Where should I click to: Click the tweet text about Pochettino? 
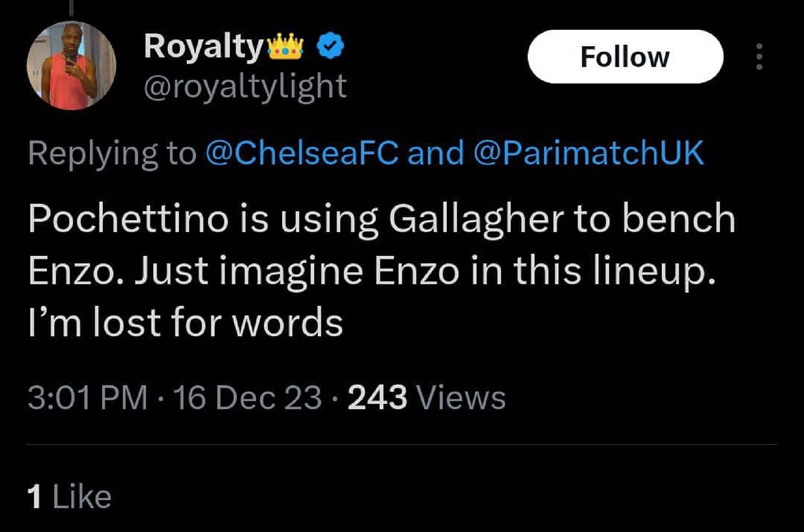(x=373, y=269)
